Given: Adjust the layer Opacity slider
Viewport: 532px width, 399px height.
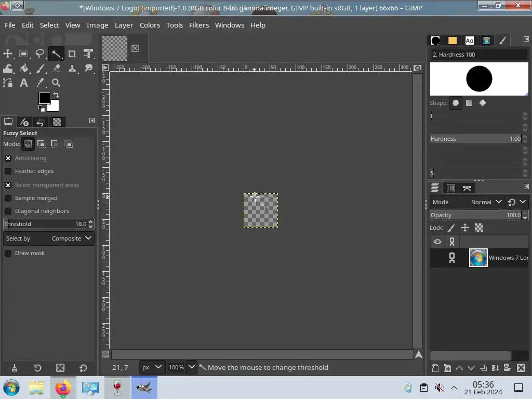Looking at the screenshot, I should coord(476,215).
